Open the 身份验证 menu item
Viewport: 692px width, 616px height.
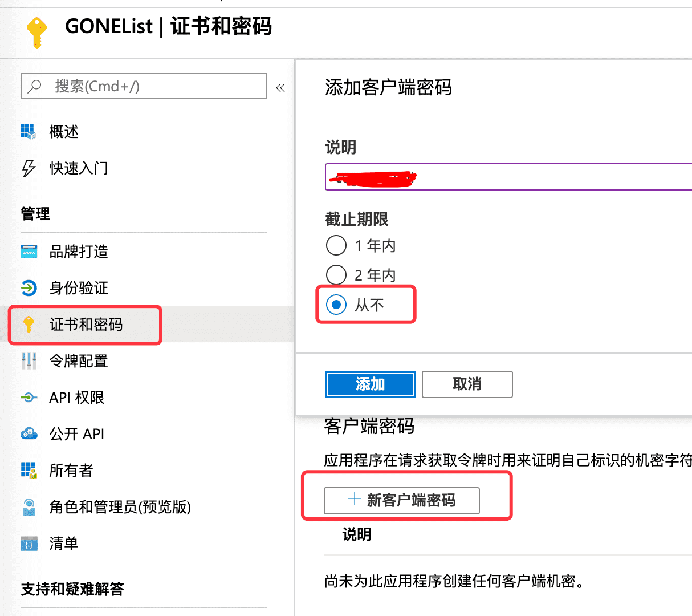coord(79,288)
